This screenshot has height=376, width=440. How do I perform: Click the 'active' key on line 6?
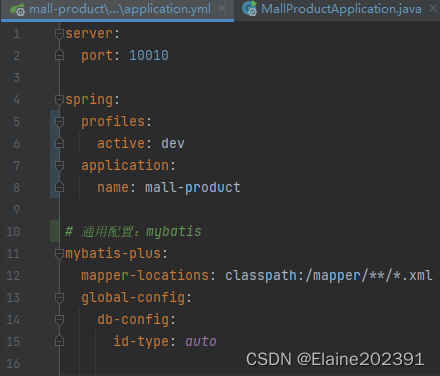pyautogui.click(x=121, y=143)
